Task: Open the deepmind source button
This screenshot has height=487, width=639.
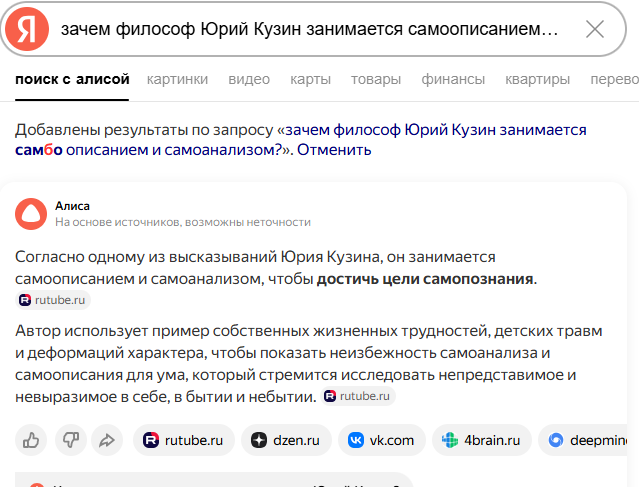Action: pos(583,440)
